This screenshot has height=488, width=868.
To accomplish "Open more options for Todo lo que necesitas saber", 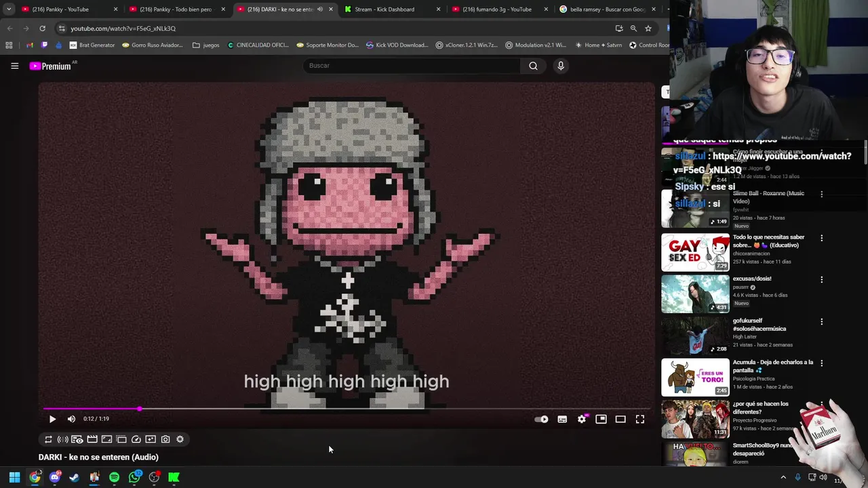I will [x=822, y=238].
